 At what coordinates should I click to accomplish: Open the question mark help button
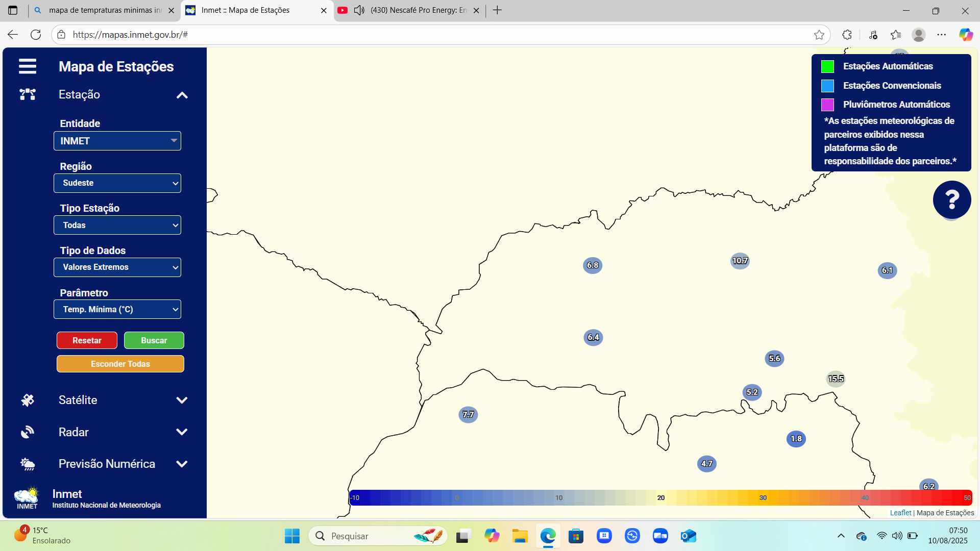951,199
